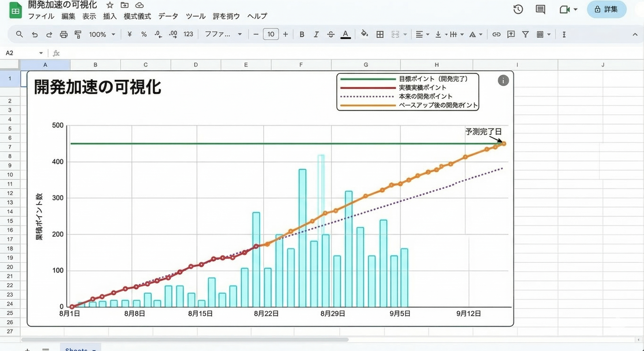Click the undo icon in the toolbar
644x351 pixels.
[x=35, y=34]
